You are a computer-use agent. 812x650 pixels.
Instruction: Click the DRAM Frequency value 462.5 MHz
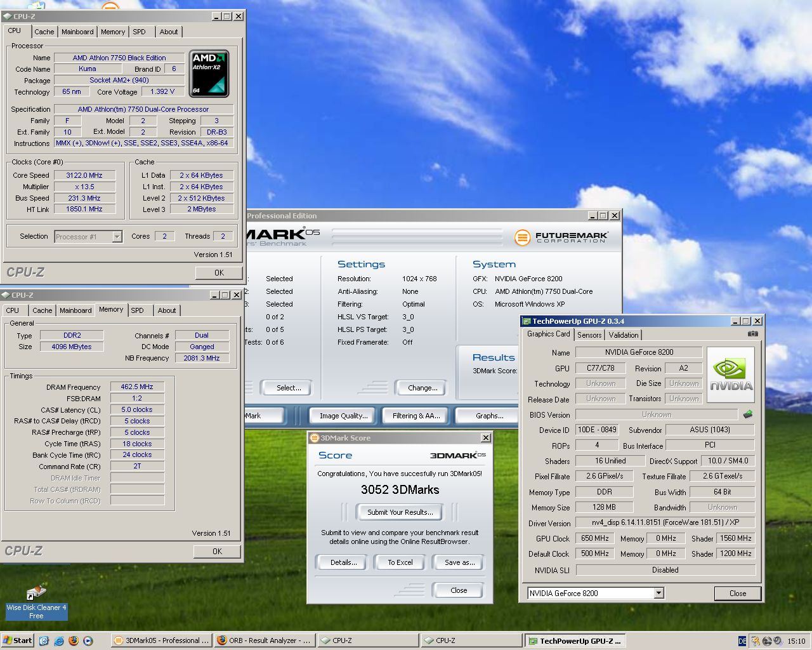tap(137, 387)
